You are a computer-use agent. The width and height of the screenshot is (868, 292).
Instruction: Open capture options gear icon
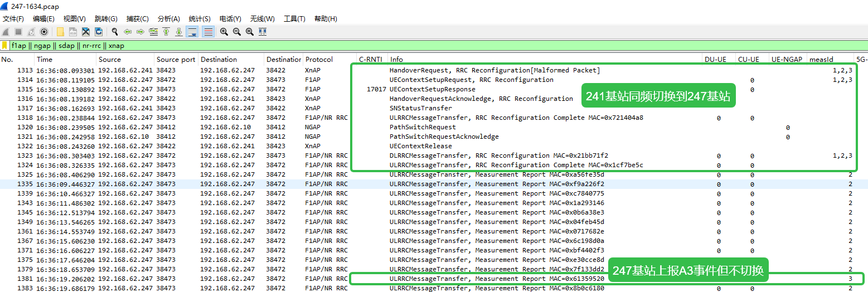[x=44, y=32]
